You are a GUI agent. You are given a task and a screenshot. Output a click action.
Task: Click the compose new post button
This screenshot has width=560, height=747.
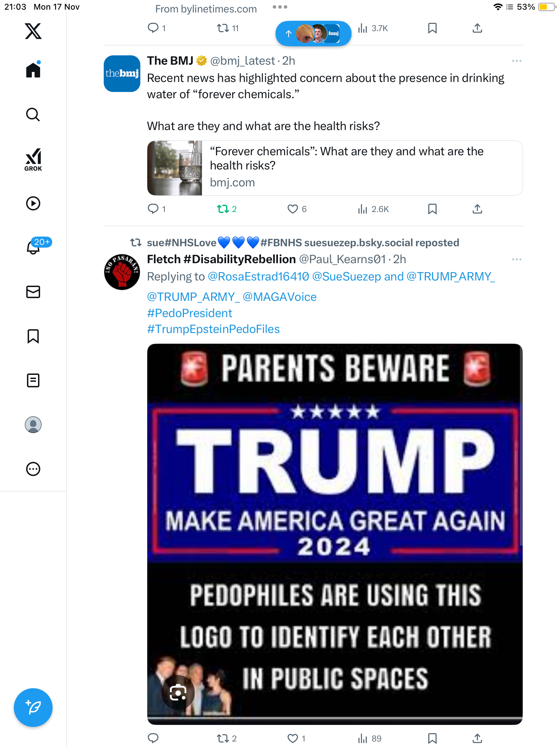point(33,708)
